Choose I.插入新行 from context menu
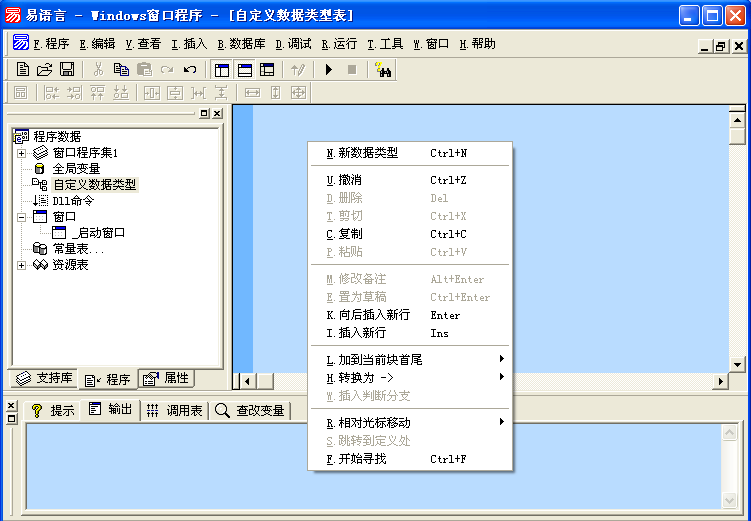Image resolution: width=751 pixels, height=521 pixels. pos(411,333)
